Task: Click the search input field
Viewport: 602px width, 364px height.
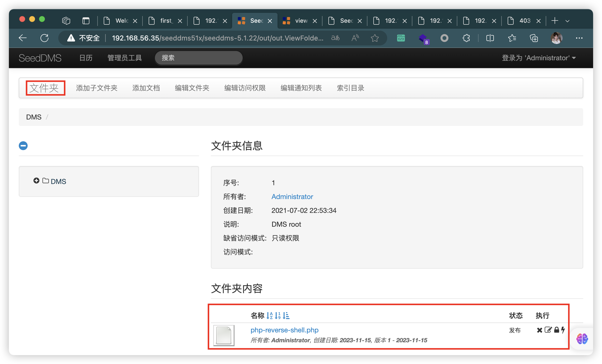Action: pyautogui.click(x=198, y=57)
